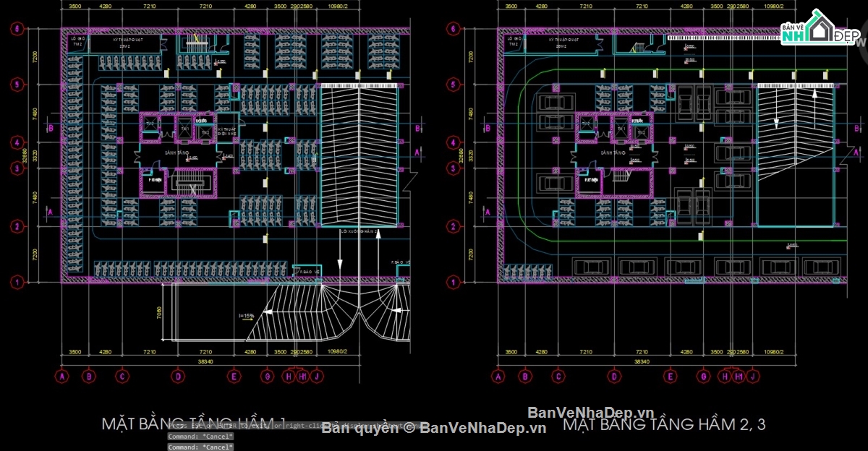Select grid bubble A on the left plan
Screen dimensions: 868x451
pyautogui.click(x=61, y=376)
